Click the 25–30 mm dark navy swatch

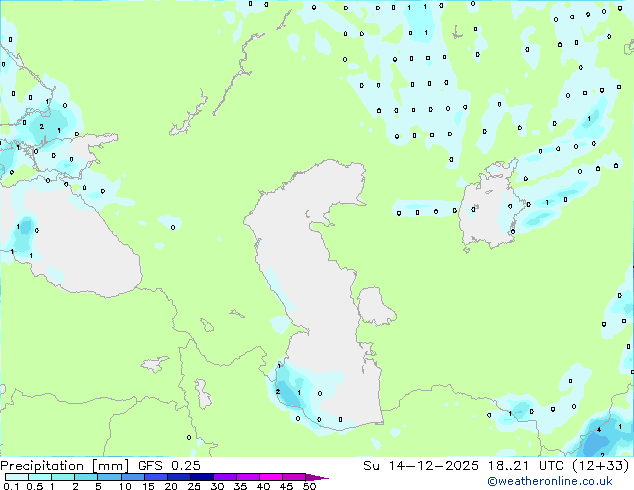pos(202,477)
